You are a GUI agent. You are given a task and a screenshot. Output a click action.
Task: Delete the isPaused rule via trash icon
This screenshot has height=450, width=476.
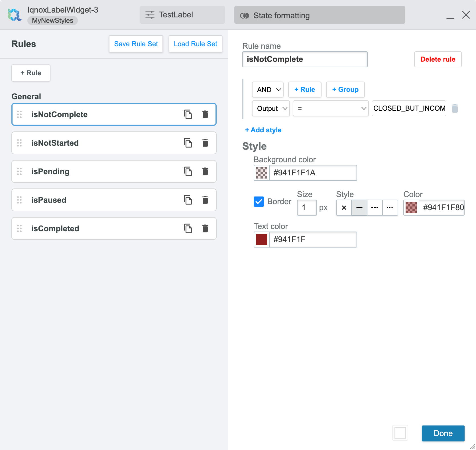tap(205, 200)
